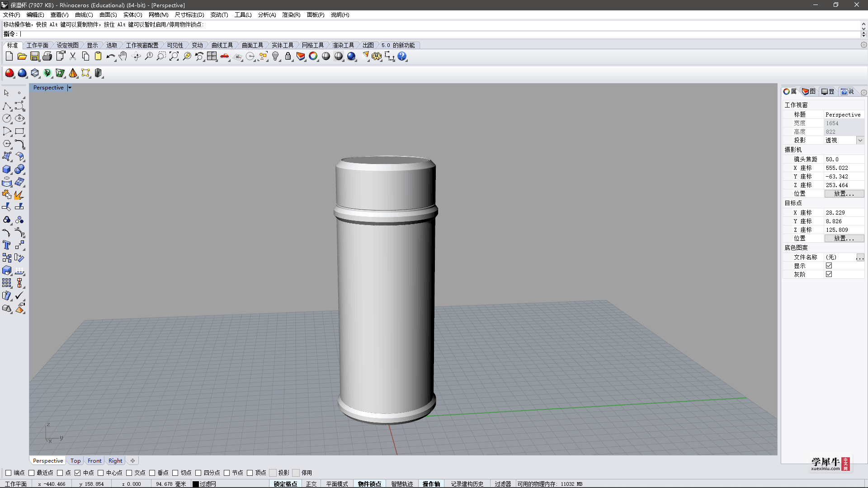Viewport: 868px width, 488px height.
Task: Click the Cut scissors icon
Action: pos(73,56)
